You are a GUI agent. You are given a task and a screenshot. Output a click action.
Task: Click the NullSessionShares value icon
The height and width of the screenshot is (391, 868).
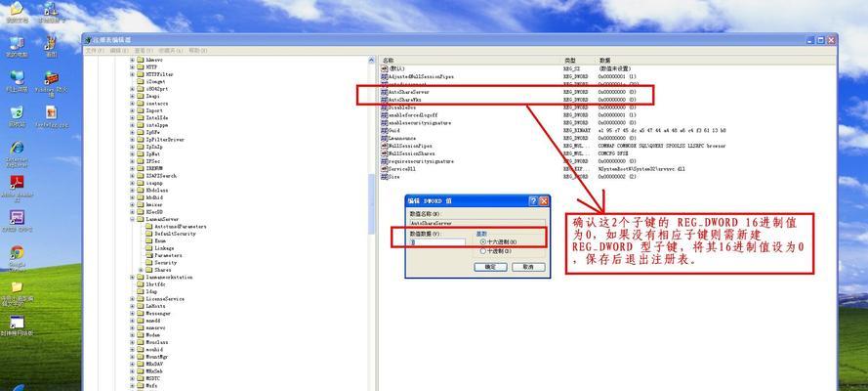[385, 153]
